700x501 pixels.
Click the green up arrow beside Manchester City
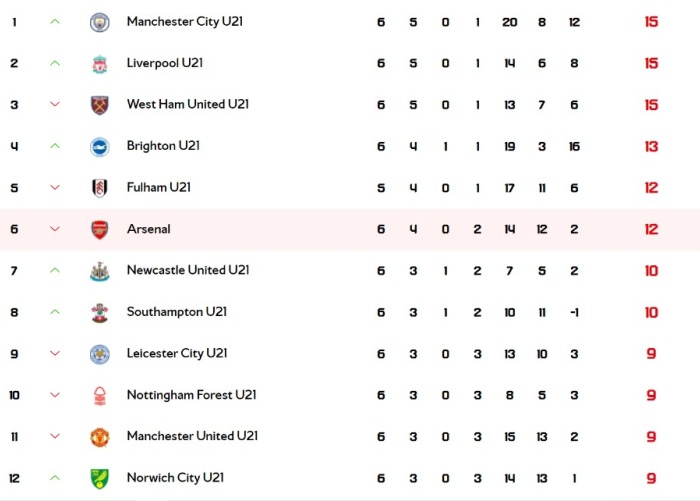[55, 21]
